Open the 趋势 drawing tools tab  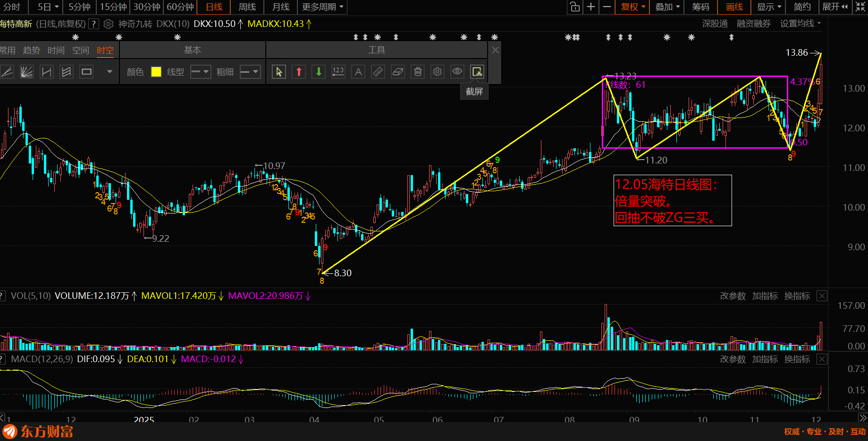coord(32,51)
